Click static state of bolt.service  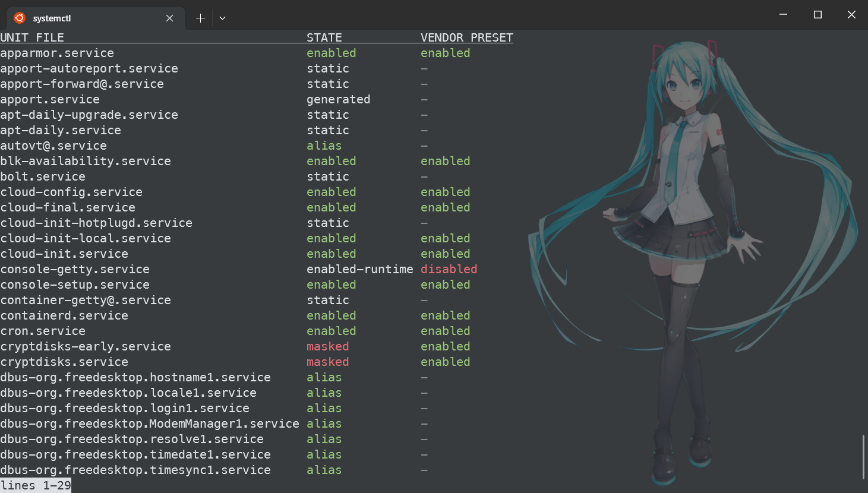click(328, 176)
